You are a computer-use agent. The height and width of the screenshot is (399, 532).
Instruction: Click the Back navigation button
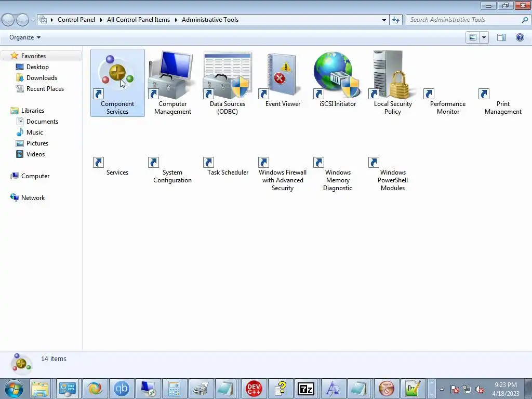[x=8, y=20]
